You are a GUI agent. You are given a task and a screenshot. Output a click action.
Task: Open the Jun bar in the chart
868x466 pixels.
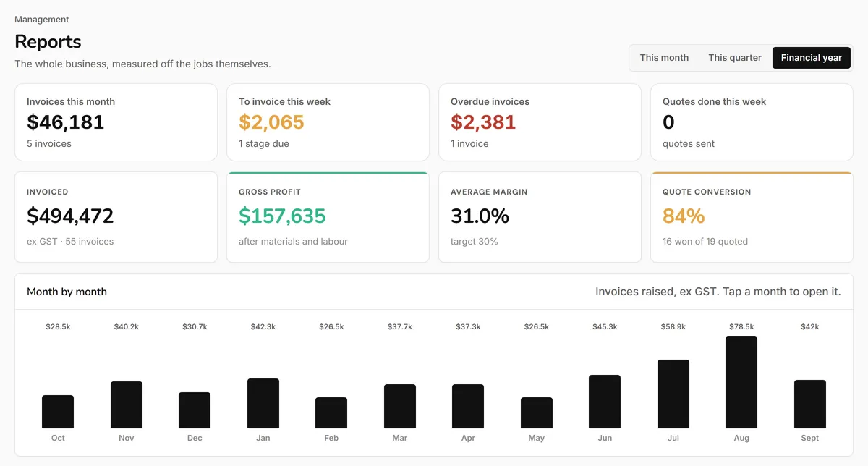[x=605, y=402]
